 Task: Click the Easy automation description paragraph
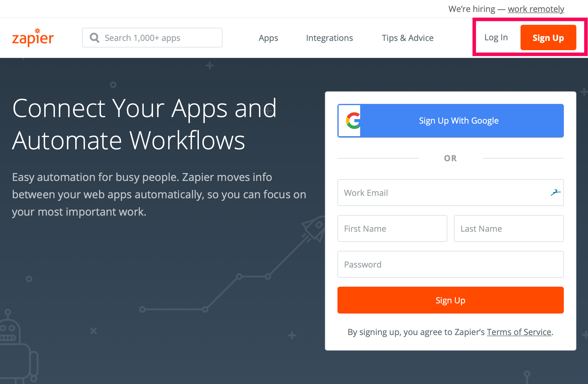coord(159,194)
